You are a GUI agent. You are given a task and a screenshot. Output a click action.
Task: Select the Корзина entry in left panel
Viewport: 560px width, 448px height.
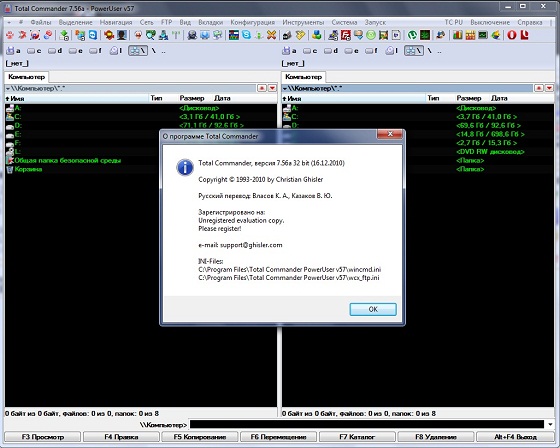click(28, 169)
